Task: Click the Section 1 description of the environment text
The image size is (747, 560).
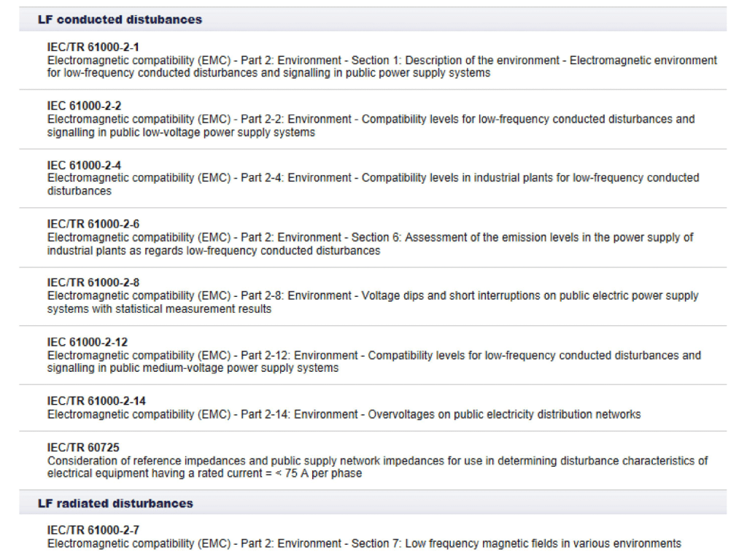Action: pos(382,67)
